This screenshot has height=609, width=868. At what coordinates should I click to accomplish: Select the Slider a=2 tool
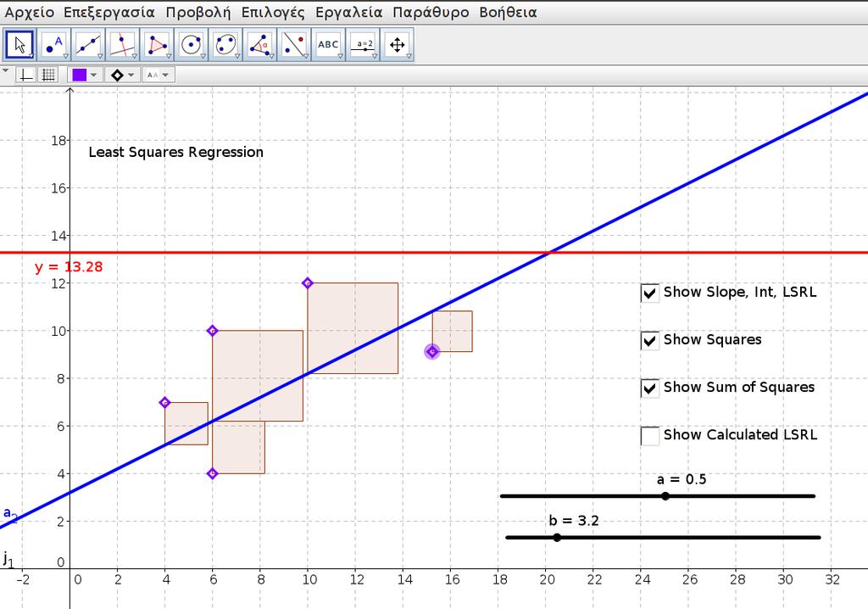[363, 45]
